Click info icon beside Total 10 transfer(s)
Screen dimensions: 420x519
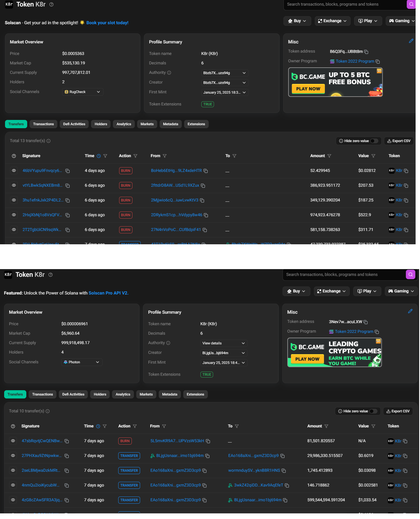click(48, 411)
